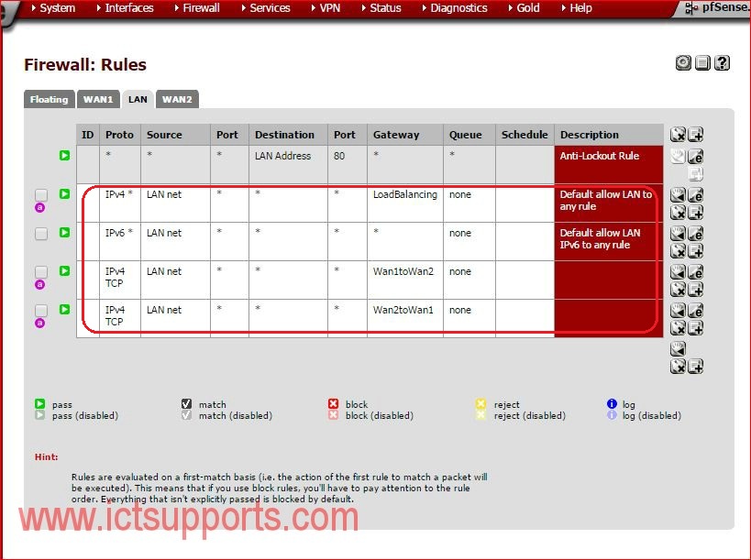751x560 pixels.
Task: Edit the Wan1toWan2 rule
Action: pyautogui.click(x=695, y=272)
